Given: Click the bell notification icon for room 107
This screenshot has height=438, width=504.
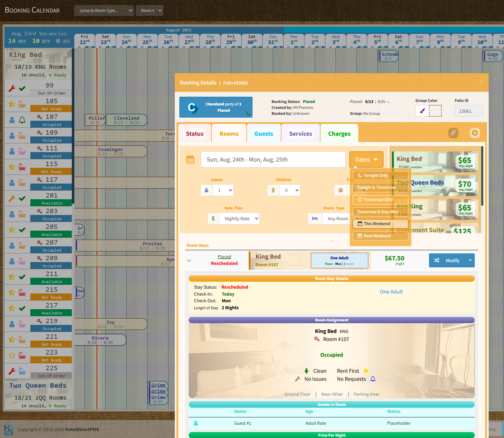Looking at the screenshot, I should pyautogui.click(x=22, y=119).
